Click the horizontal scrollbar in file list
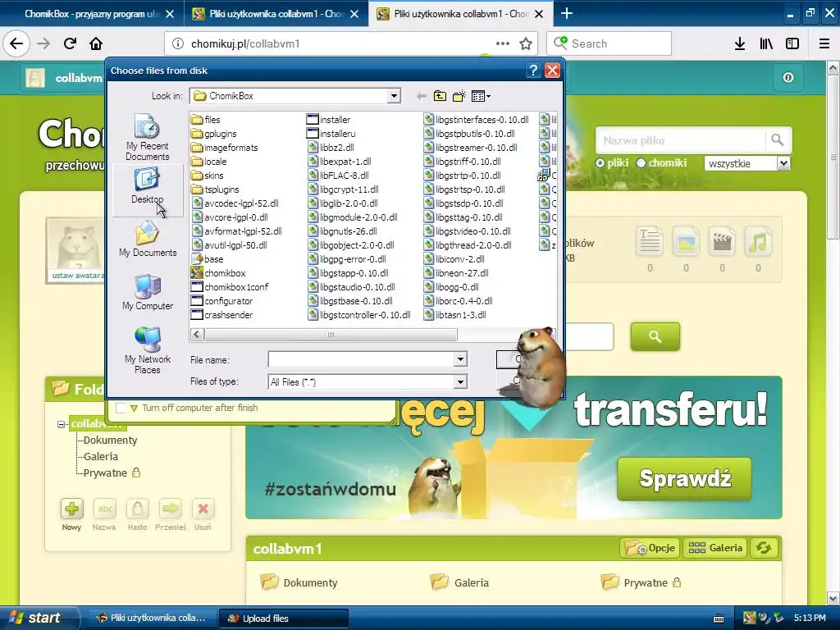Viewport: 840px width, 630px height. [331, 335]
